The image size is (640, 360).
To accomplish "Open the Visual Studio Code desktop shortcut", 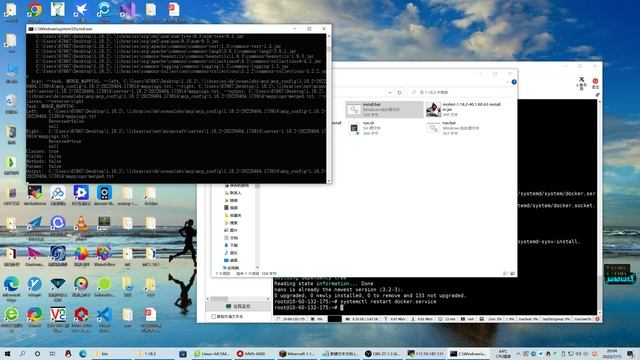I will point(104,318).
